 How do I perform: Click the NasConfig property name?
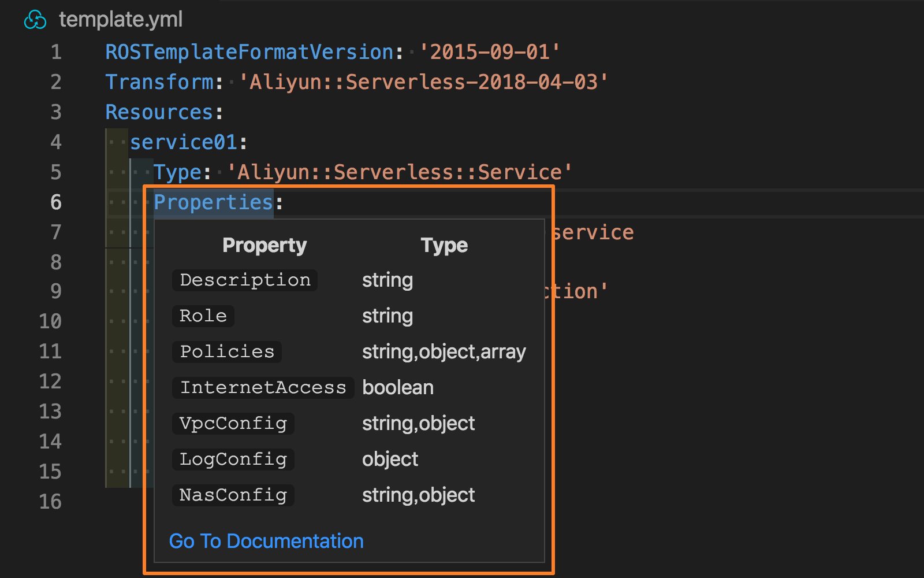233,495
